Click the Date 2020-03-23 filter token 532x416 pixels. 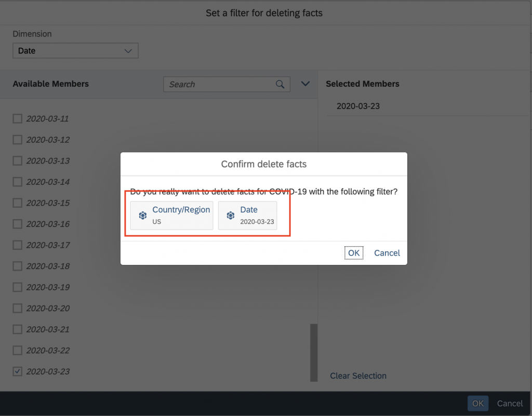[x=248, y=216]
